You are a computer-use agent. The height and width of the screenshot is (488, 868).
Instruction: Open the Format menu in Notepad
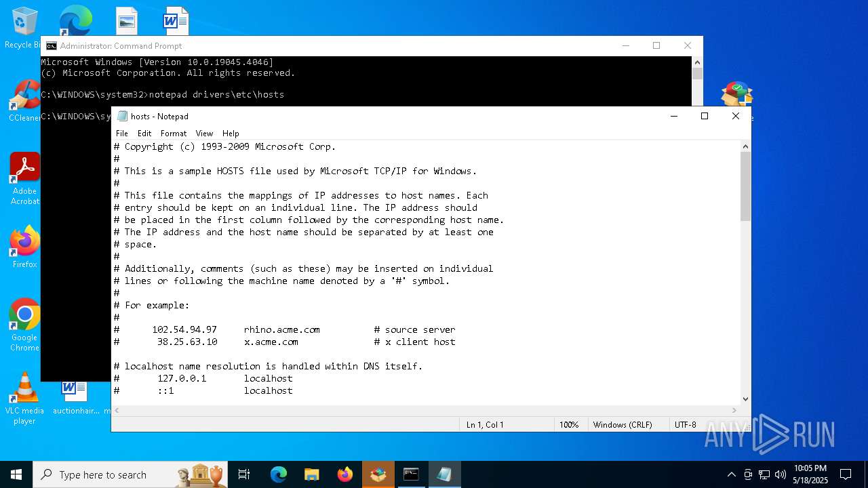click(x=174, y=134)
